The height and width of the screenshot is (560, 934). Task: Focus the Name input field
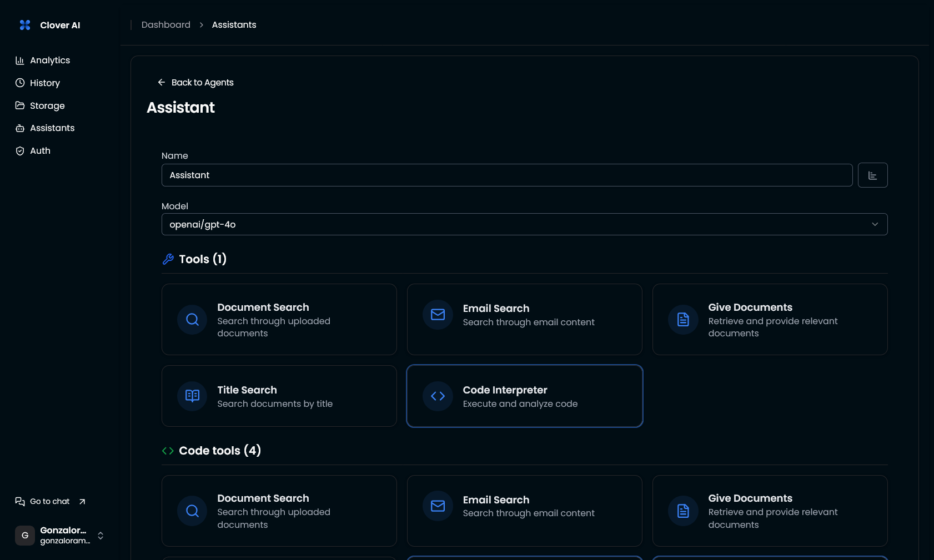coord(507,175)
